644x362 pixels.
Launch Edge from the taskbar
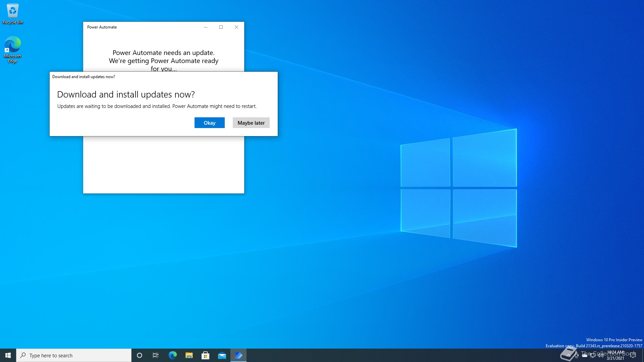(172, 355)
